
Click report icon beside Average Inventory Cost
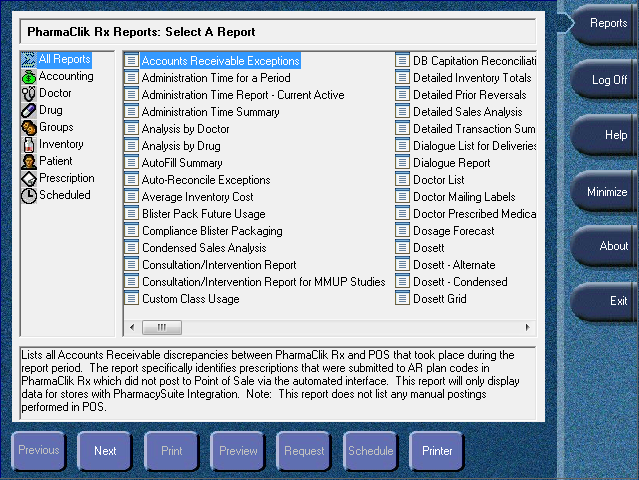click(x=131, y=197)
